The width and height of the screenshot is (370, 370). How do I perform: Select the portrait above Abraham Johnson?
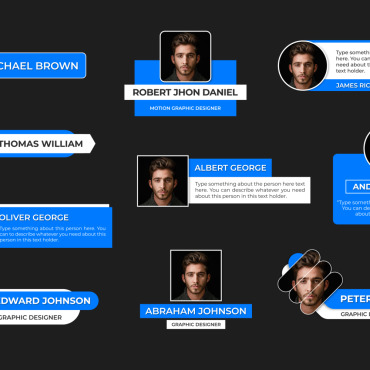(196, 276)
